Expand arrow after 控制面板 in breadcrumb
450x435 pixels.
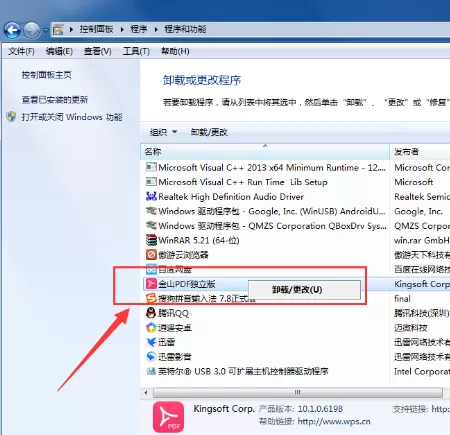pos(122,30)
